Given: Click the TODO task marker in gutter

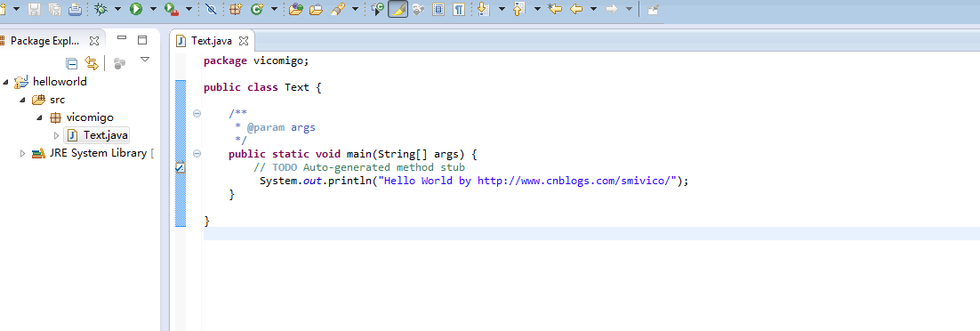Looking at the screenshot, I should (x=180, y=167).
